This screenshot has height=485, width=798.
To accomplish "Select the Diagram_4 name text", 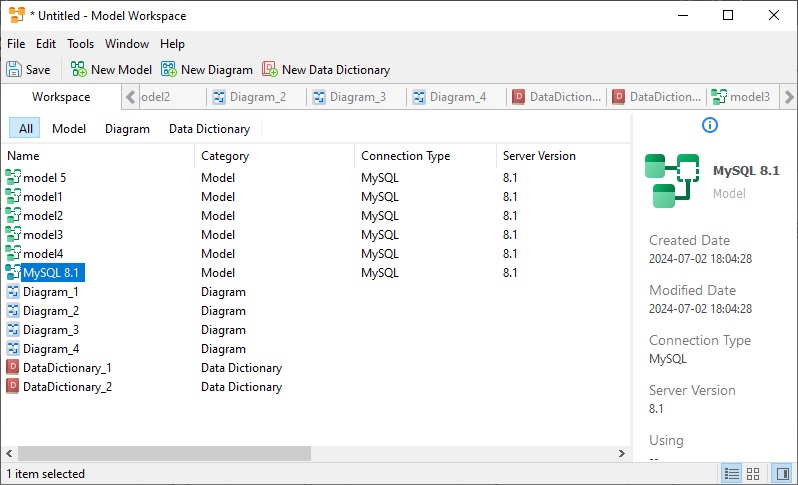I will tap(51, 349).
